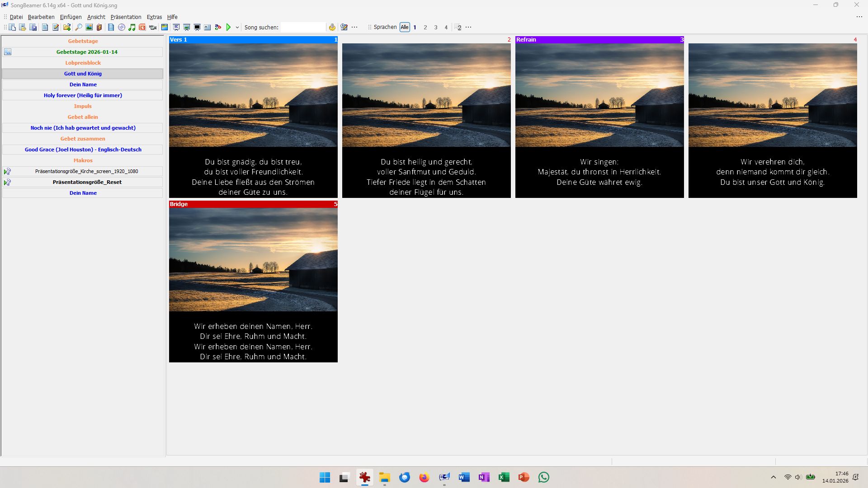Select language 1 in Sprachen
Image resolution: width=868 pixels, height=488 pixels.
[x=415, y=28]
